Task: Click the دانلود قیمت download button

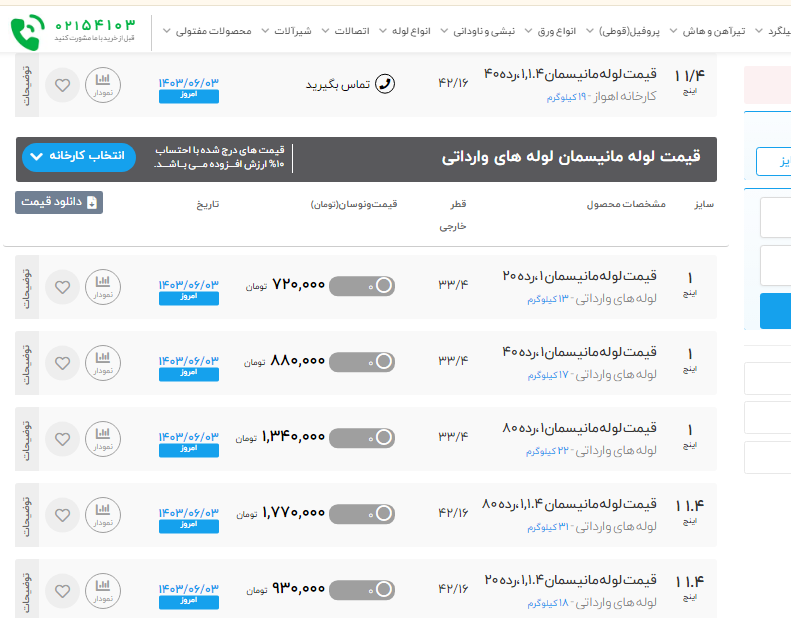Action: [59, 202]
